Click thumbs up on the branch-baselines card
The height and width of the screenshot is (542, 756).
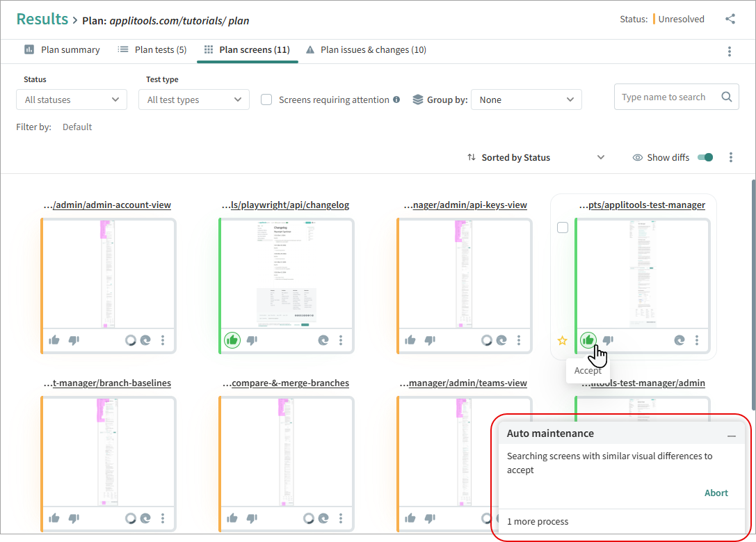(x=54, y=518)
